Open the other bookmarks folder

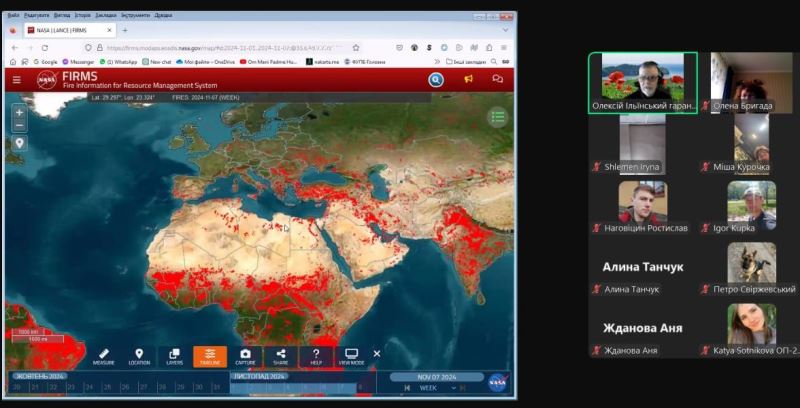(x=466, y=62)
